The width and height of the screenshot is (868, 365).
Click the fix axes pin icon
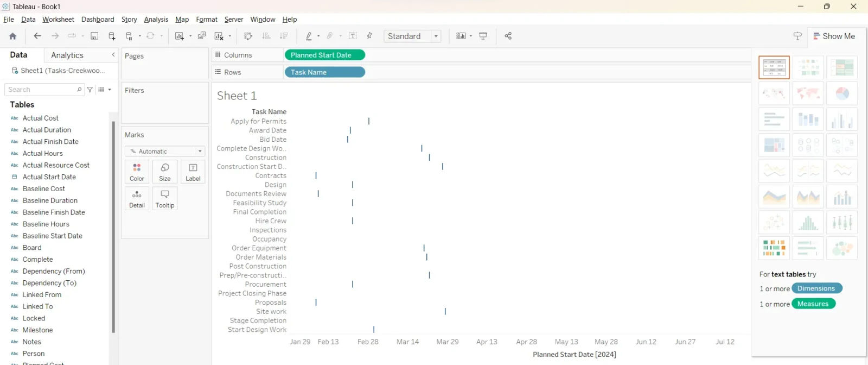tap(370, 36)
